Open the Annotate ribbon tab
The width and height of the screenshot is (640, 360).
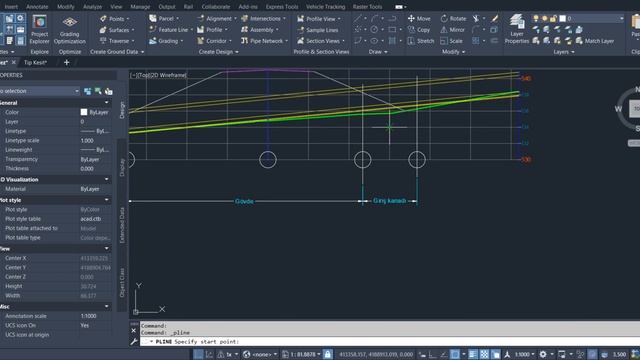[37, 7]
